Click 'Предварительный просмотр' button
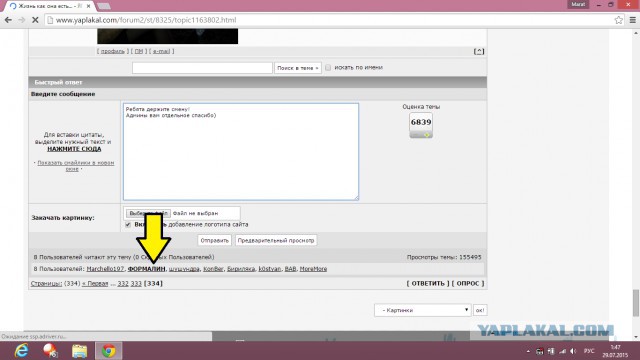Viewport: 640px width, 360px height. click(276, 240)
